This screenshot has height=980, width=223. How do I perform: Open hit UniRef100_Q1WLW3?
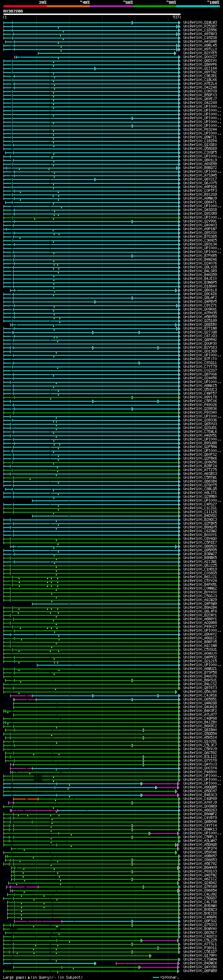click(200, 23)
